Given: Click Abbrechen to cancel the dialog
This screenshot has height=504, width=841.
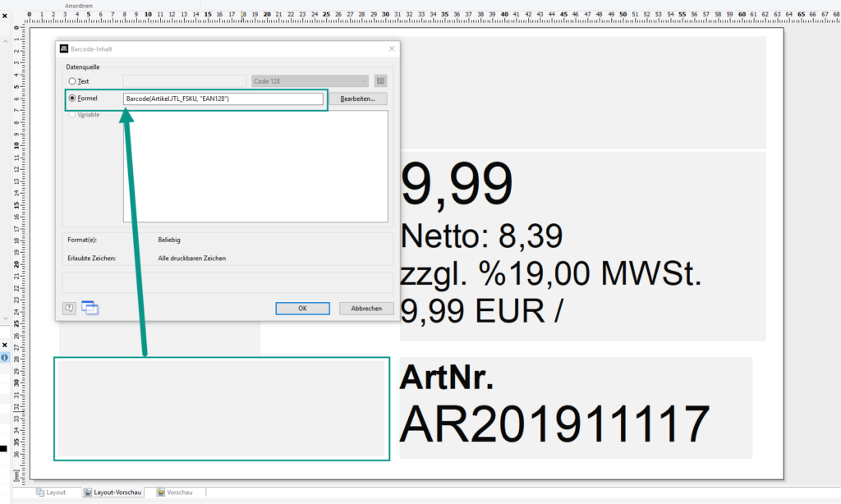Looking at the screenshot, I should tap(366, 308).
